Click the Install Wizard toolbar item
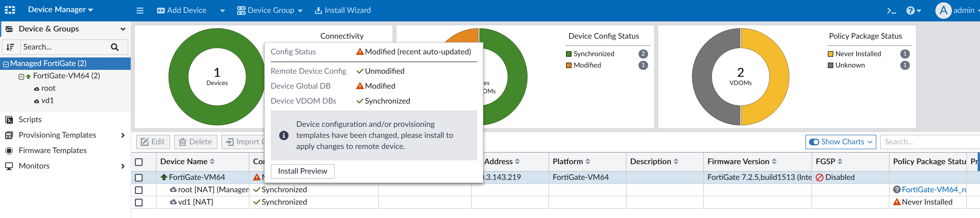 tap(343, 10)
